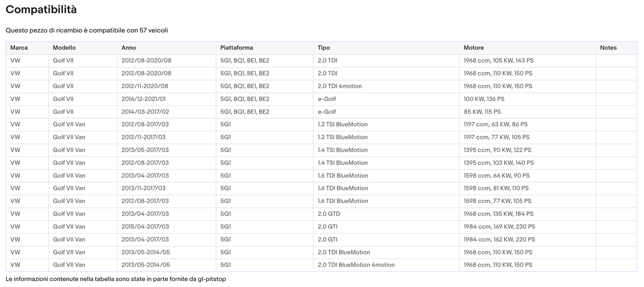Click the Compatibilità section heading
This screenshot has height=287, width=644.
click(41, 9)
